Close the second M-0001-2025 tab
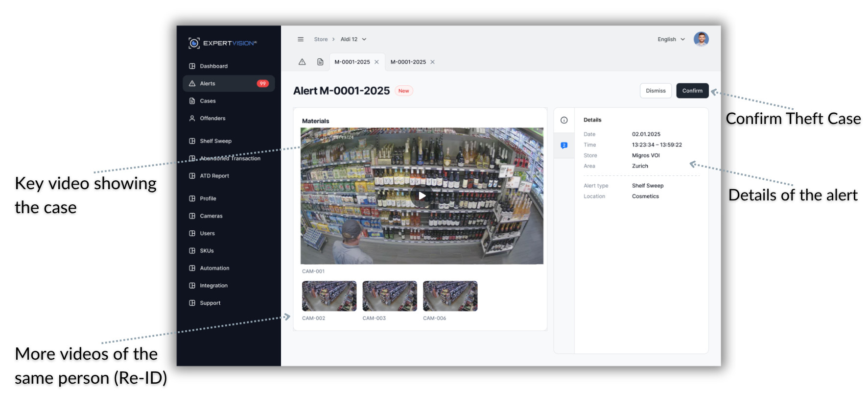Screen dimensions: 868x418 point(432,62)
